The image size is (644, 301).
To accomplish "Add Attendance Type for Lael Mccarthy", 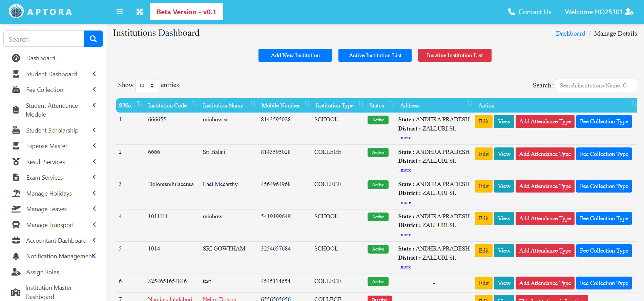I will click(545, 186).
